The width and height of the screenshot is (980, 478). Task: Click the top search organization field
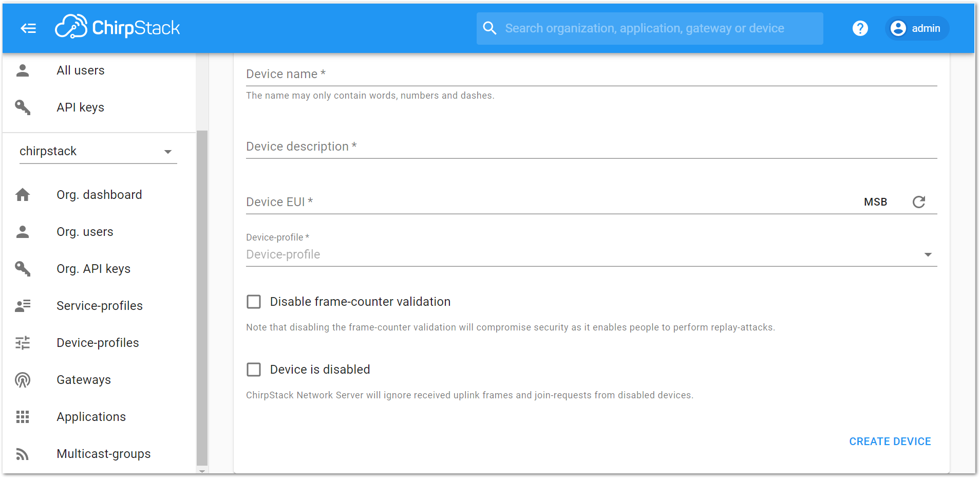650,28
